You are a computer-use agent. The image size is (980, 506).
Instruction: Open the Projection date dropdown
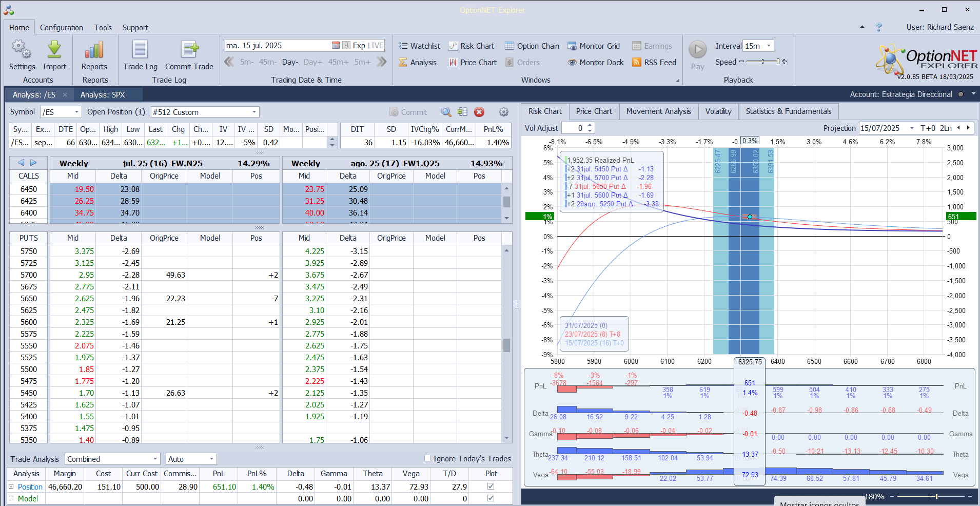coord(912,128)
